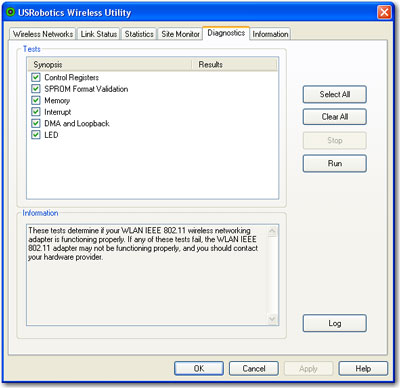Select the Site Monitor tab

point(180,34)
